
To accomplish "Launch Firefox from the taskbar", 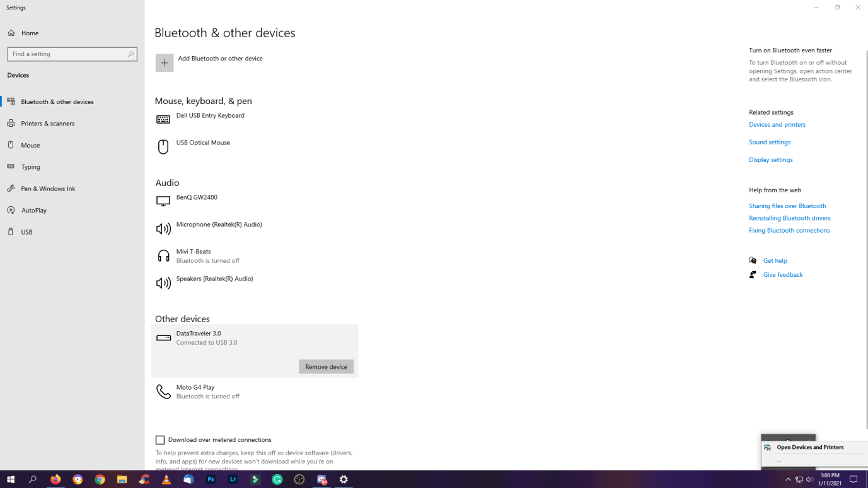I will click(55, 480).
